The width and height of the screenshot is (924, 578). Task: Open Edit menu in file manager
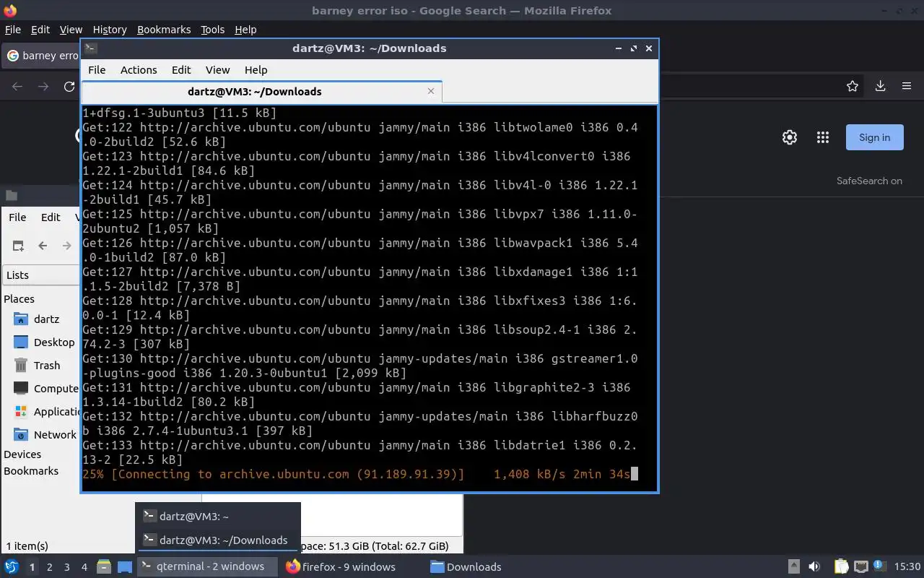[x=51, y=217]
